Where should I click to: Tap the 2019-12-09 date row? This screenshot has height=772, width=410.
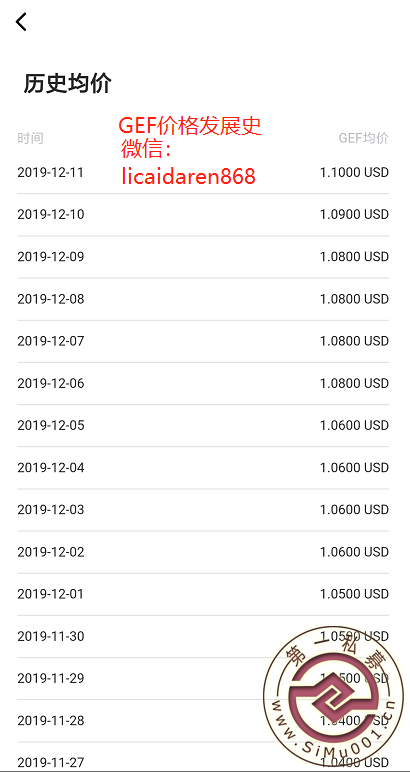pos(203,257)
